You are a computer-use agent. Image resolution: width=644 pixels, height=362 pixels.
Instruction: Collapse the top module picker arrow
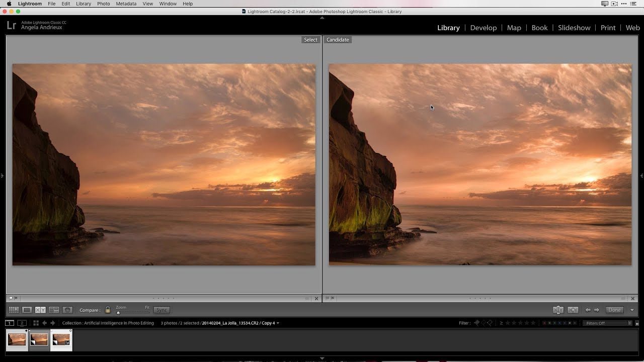pos(322,18)
